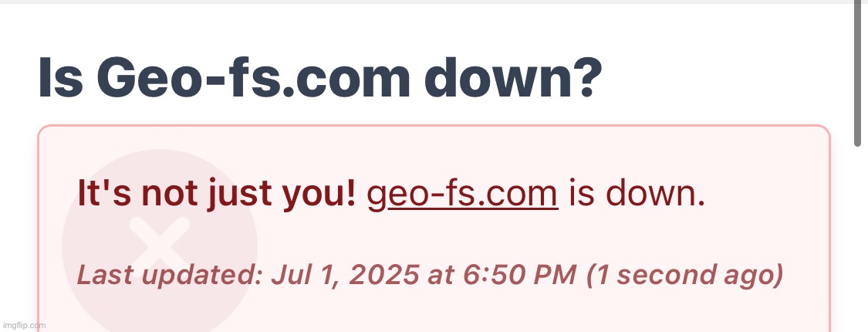
Task: Click the heading 'Is Geo-fs.com down?'
Action: coord(319,79)
